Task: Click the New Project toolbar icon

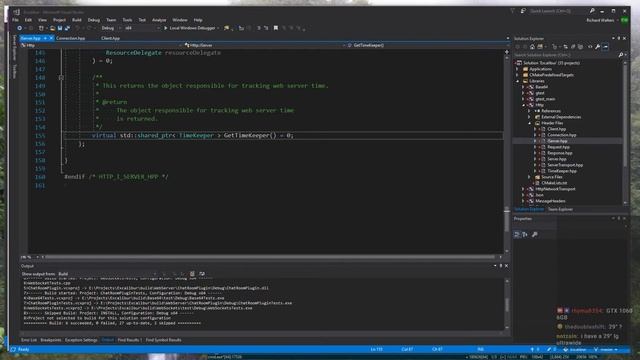Action: tap(41, 28)
